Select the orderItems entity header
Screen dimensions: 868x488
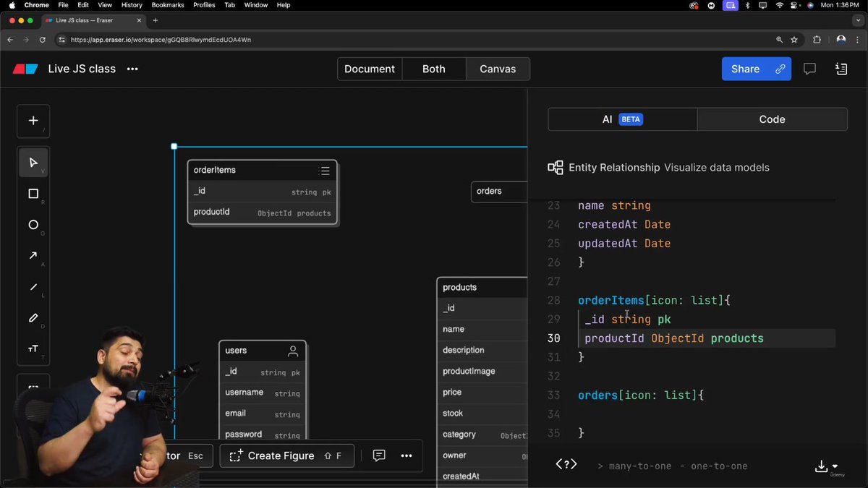click(262, 171)
